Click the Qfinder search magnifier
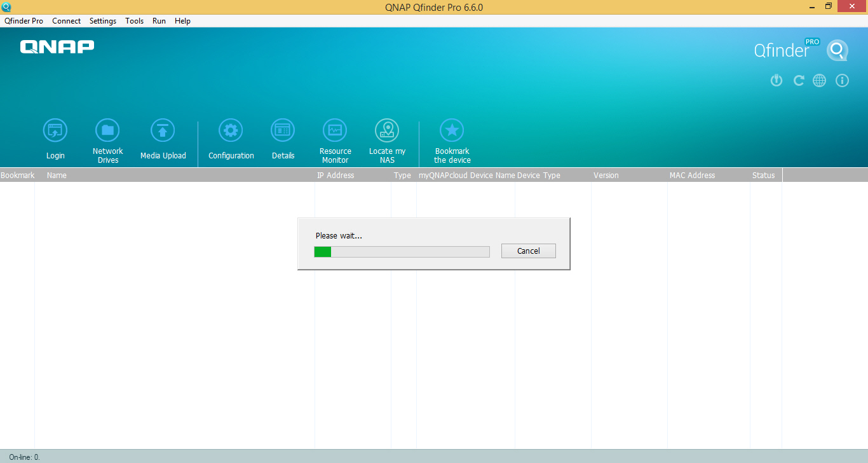The image size is (868, 463). [x=837, y=50]
